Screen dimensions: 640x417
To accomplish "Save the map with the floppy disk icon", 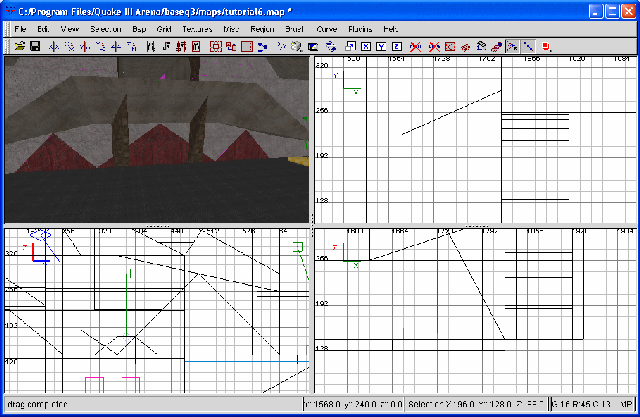I will pyautogui.click(x=35, y=47).
